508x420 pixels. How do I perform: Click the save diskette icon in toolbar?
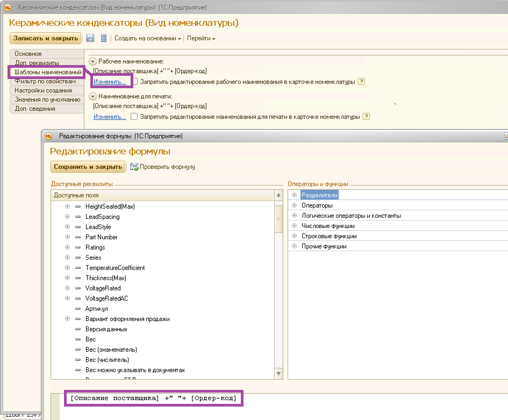tap(90, 38)
